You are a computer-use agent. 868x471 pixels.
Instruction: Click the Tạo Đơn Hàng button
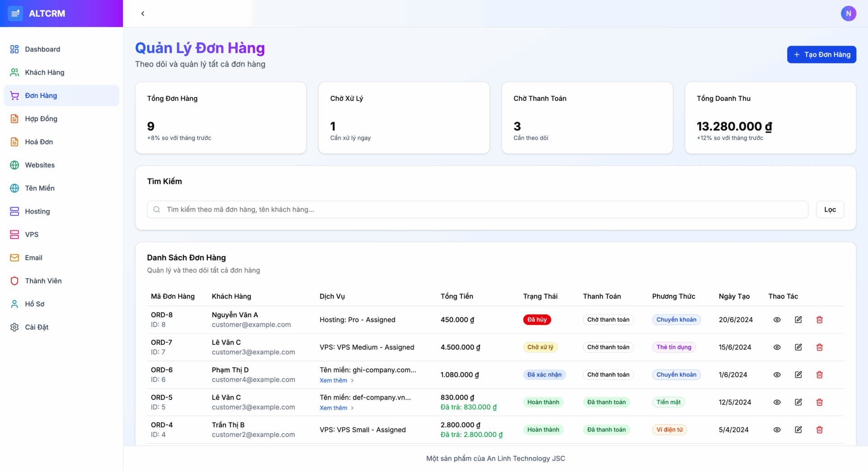(x=821, y=54)
